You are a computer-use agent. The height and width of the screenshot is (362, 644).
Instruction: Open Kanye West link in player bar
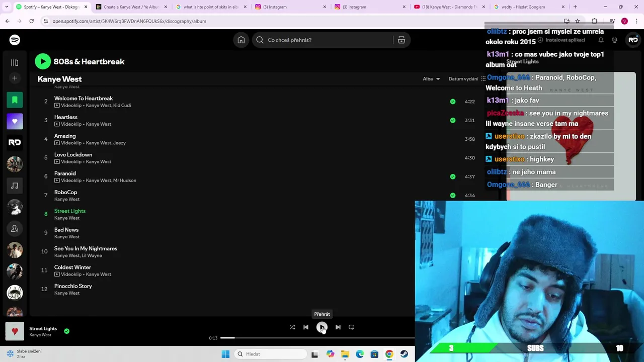[x=40, y=335]
